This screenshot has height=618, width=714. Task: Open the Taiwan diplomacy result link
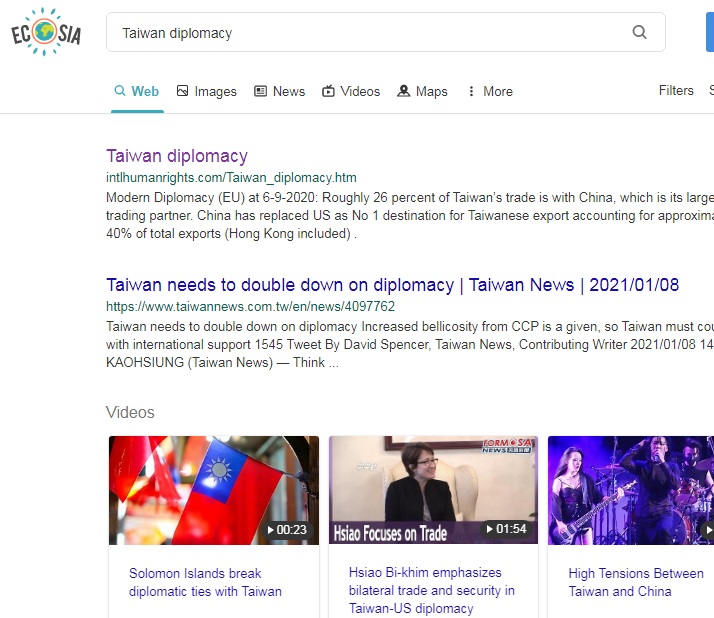[177, 156]
